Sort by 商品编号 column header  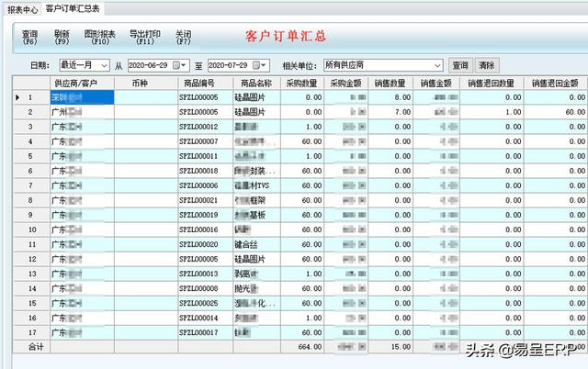tap(199, 83)
